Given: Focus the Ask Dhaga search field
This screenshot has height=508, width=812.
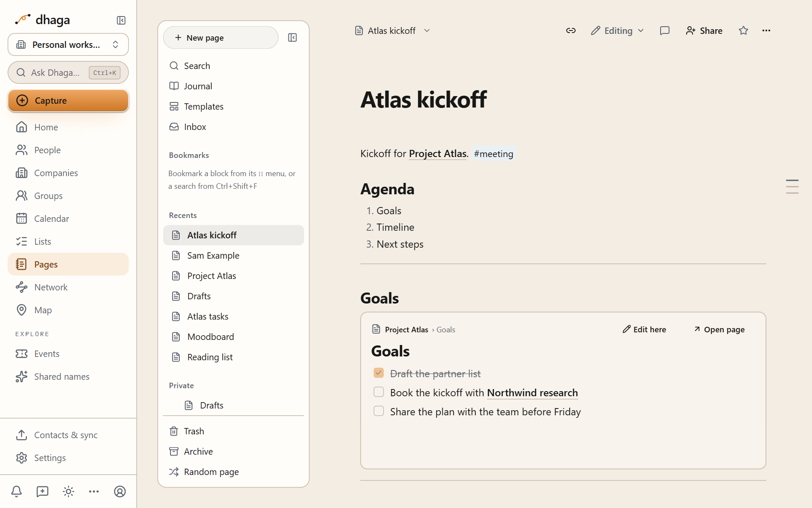Looking at the screenshot, I should point(68,72).
